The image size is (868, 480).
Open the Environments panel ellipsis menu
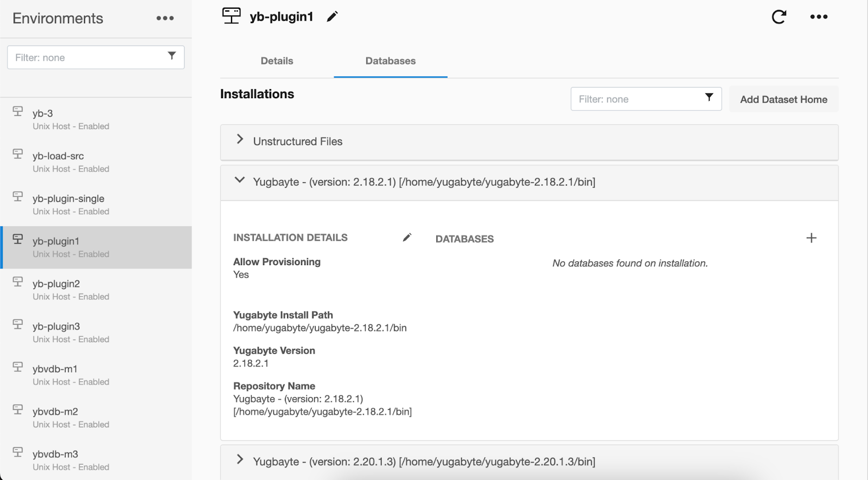[165, 18]
